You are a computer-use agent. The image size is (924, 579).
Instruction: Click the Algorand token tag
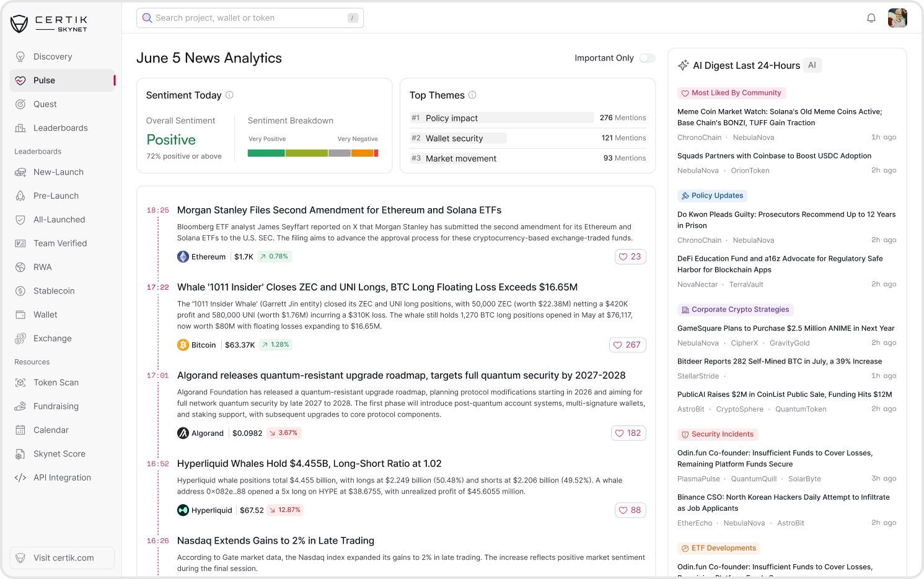coord(200,433)
